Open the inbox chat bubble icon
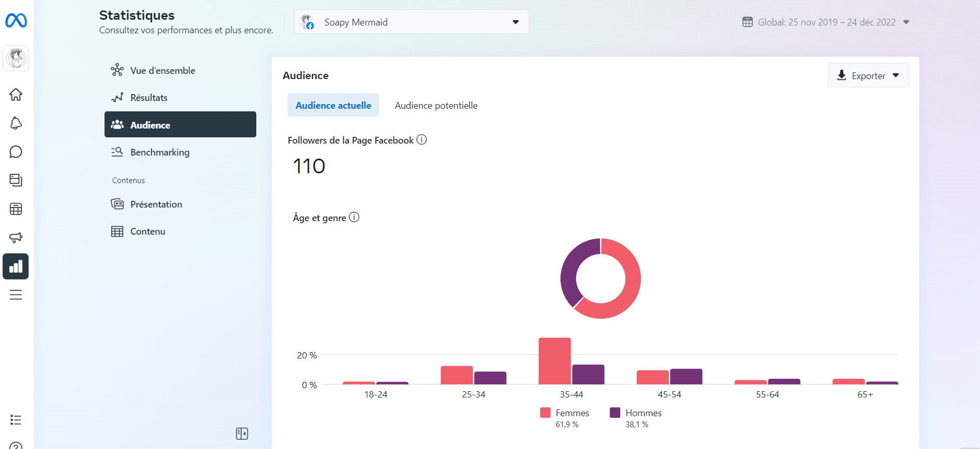The width and height of the screenshot is (980, 449). tap(16, 152)
